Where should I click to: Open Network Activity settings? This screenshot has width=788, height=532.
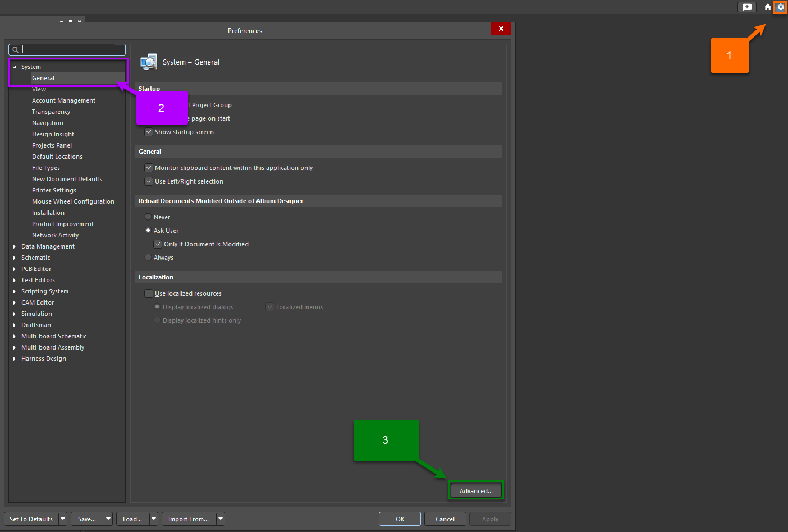click(55, 236)
